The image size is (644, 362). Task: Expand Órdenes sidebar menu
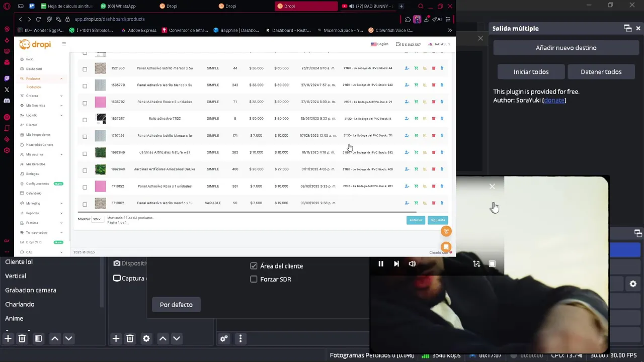point(41,96)
